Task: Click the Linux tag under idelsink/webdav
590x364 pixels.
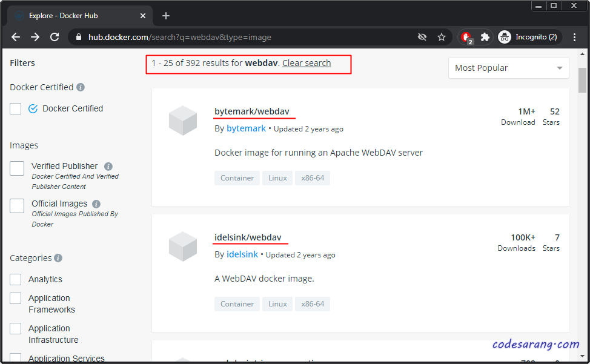Action: (277, 304)
